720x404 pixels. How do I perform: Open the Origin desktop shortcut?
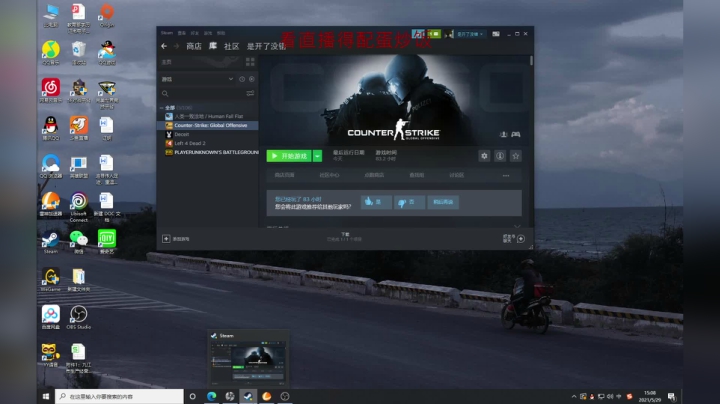click(x=107, y=15)
